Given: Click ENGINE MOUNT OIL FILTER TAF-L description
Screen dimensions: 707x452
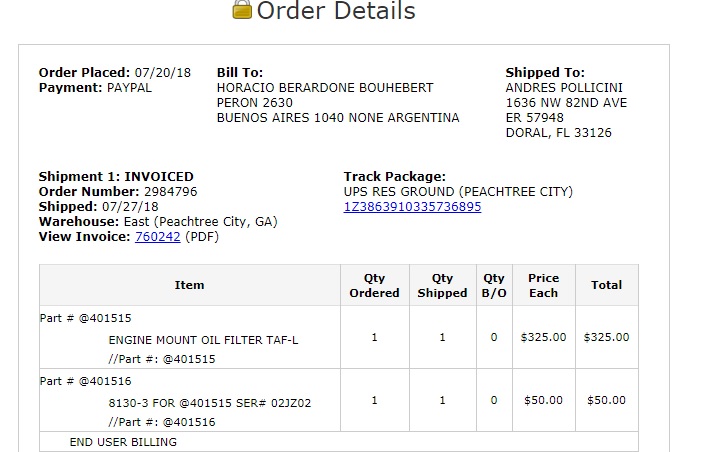Looking at the screenshot, I should [203, 340].
